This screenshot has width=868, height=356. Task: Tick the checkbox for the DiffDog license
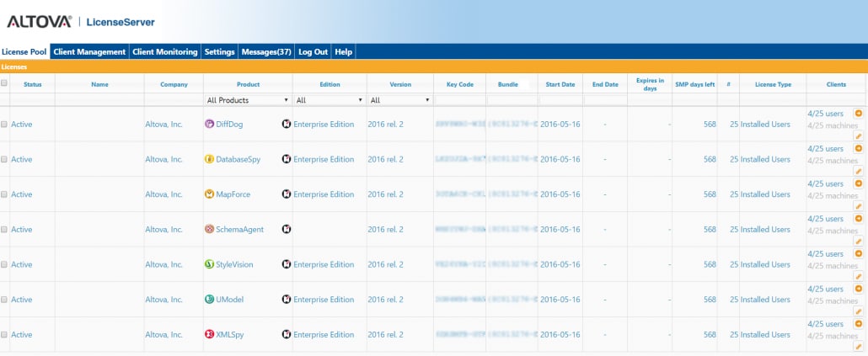(4, 125)
